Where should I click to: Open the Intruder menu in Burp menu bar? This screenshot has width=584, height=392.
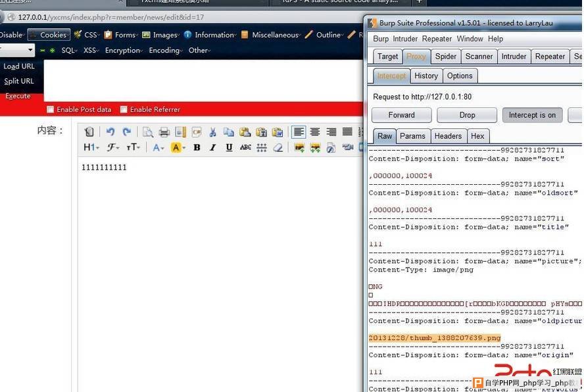pos(405,39)
